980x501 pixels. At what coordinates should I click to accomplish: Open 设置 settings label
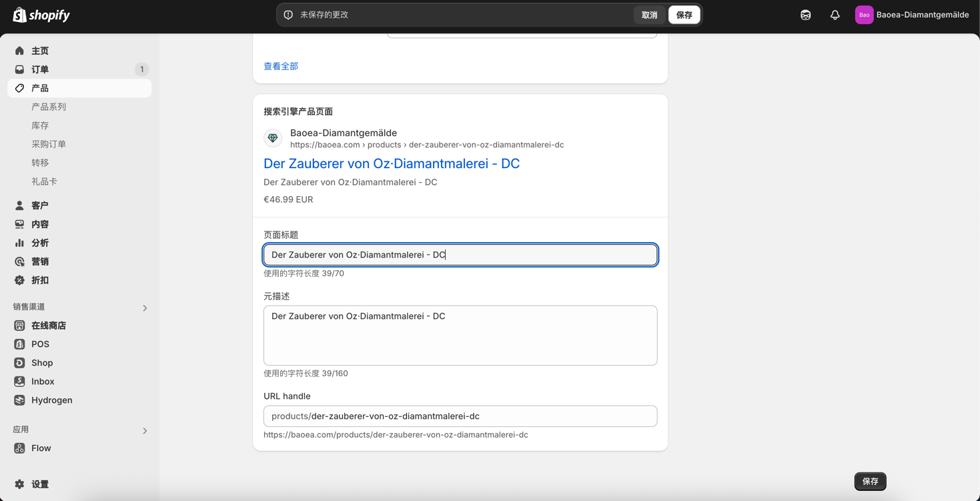[40, 484]
